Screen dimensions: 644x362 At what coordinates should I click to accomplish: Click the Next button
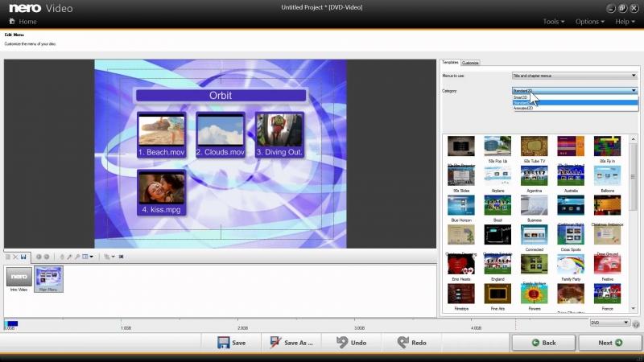[x=609, y=343]
